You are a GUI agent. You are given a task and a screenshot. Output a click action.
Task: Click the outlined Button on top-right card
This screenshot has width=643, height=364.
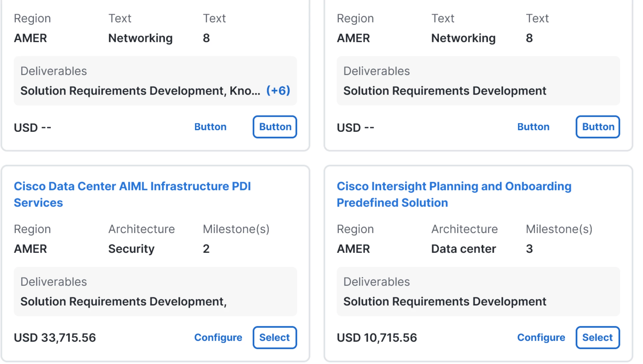[598, 127]
